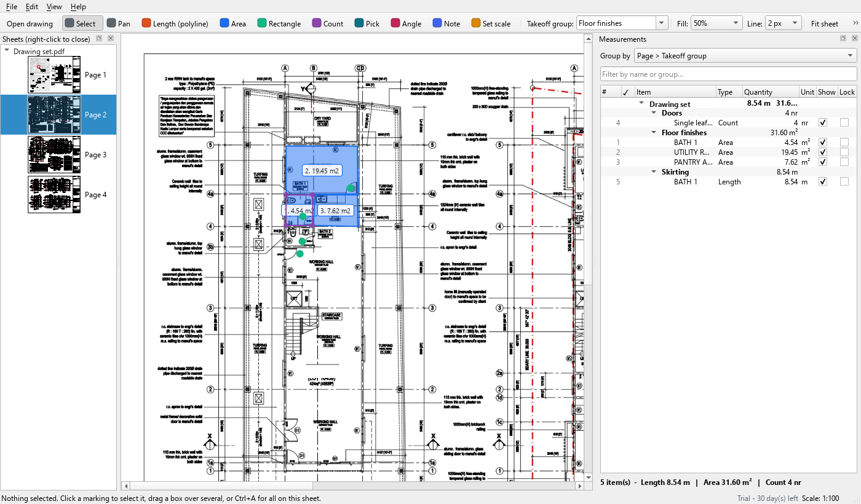Activate the Count tool
861x504 pixels.
[328, 23]
